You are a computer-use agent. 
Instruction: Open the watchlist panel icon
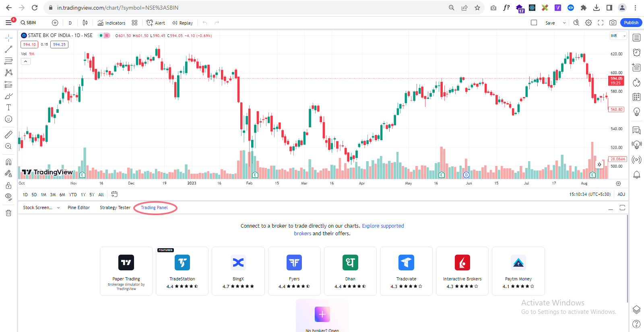[636, 38]
